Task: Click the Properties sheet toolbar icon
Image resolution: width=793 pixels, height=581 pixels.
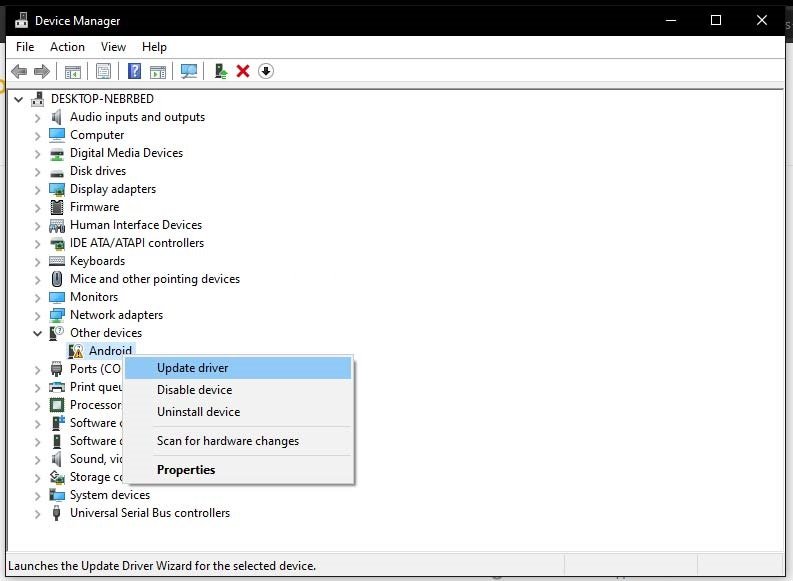Action: pyautogui.click(x=104, y=71)
